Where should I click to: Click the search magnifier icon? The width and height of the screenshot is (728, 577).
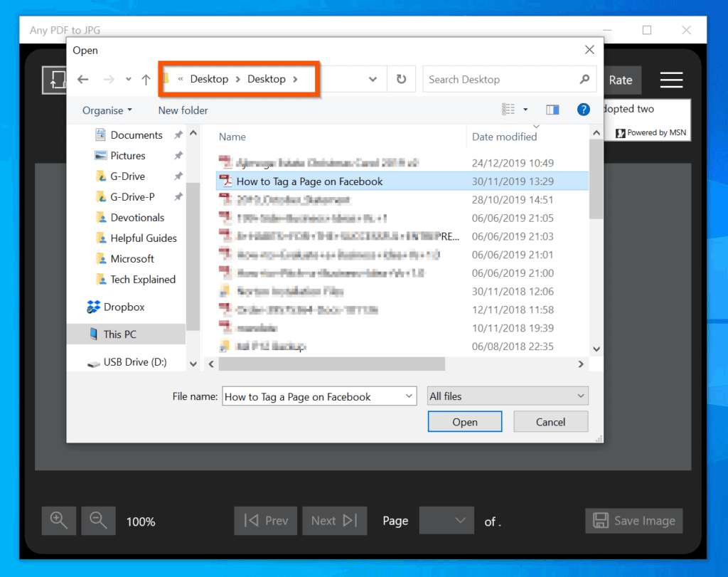click(x=584, y=80)
